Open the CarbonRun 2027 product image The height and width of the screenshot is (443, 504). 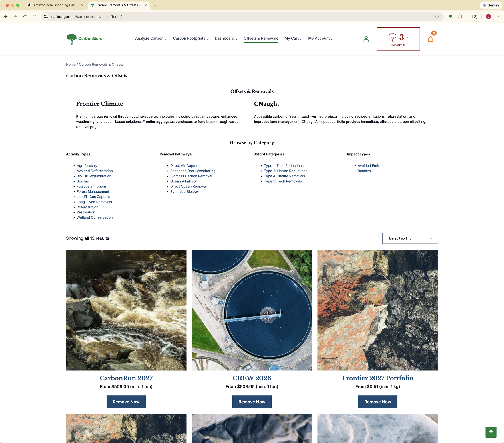pos(126,310)
